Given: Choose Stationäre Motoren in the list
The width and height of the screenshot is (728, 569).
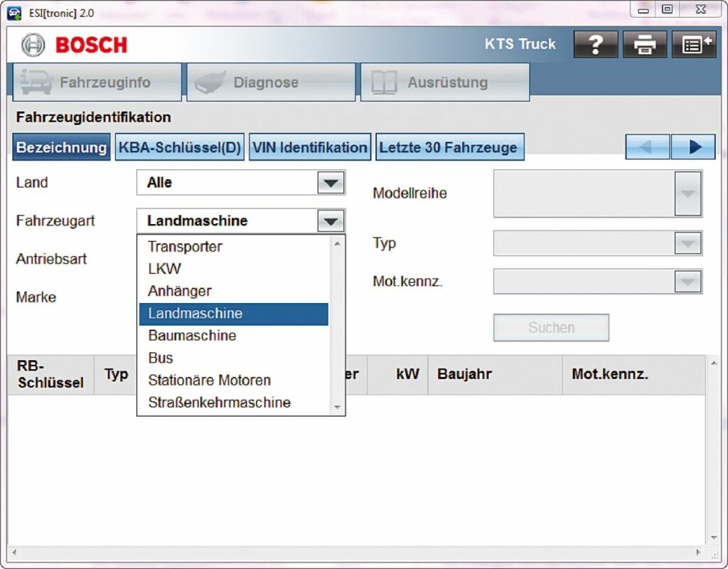Looking at the screenshot, I should [x=209, y=381].
